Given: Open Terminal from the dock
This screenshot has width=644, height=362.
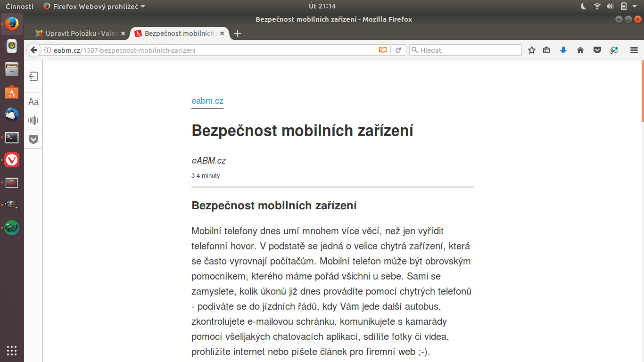Looking at the screenshot, I should coord(12,138).
